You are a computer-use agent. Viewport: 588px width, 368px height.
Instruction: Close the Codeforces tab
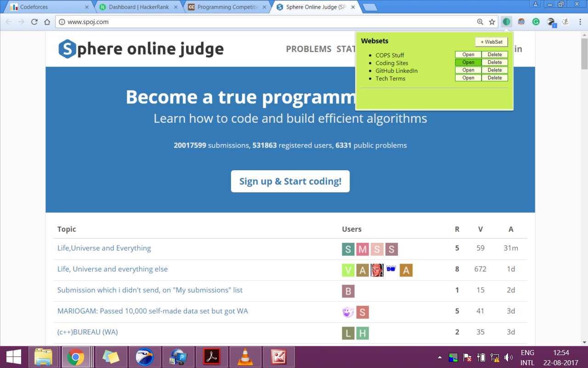(87, 7)
